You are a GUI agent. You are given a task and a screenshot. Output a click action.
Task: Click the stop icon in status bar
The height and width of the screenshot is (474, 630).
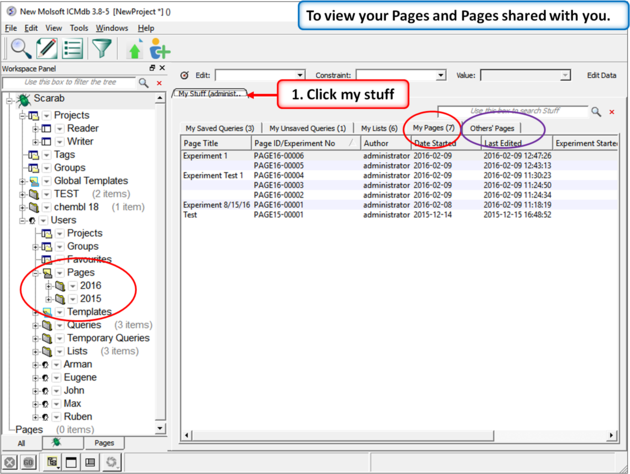tap(9, 463)
